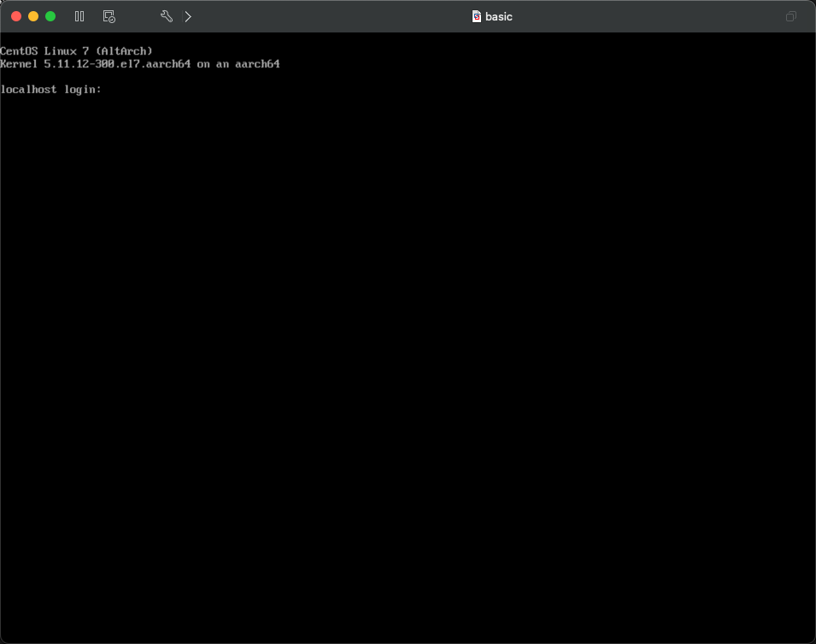Pause the virtual machine
Screen dimensions: 816x644
79,16
